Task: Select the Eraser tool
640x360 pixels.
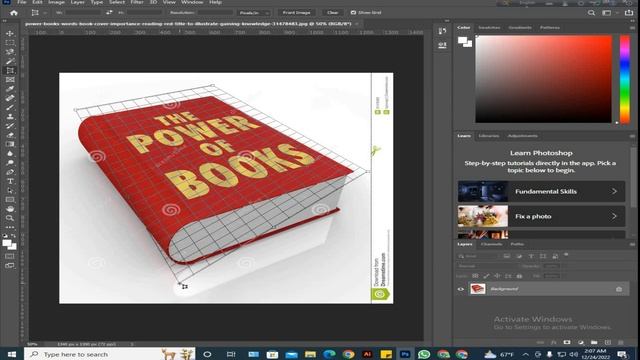Action: 10,135
